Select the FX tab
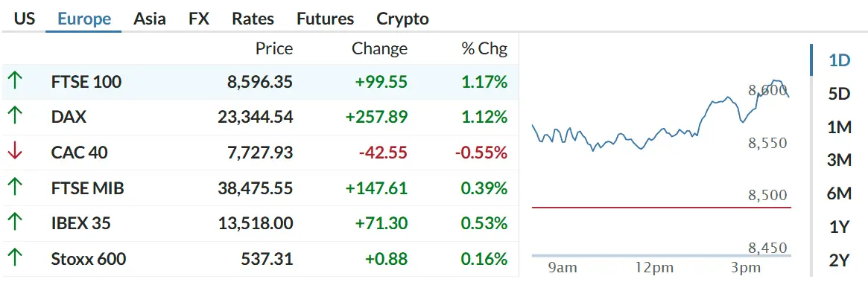Screen dimensions: 868x282 tap(199, 19)
